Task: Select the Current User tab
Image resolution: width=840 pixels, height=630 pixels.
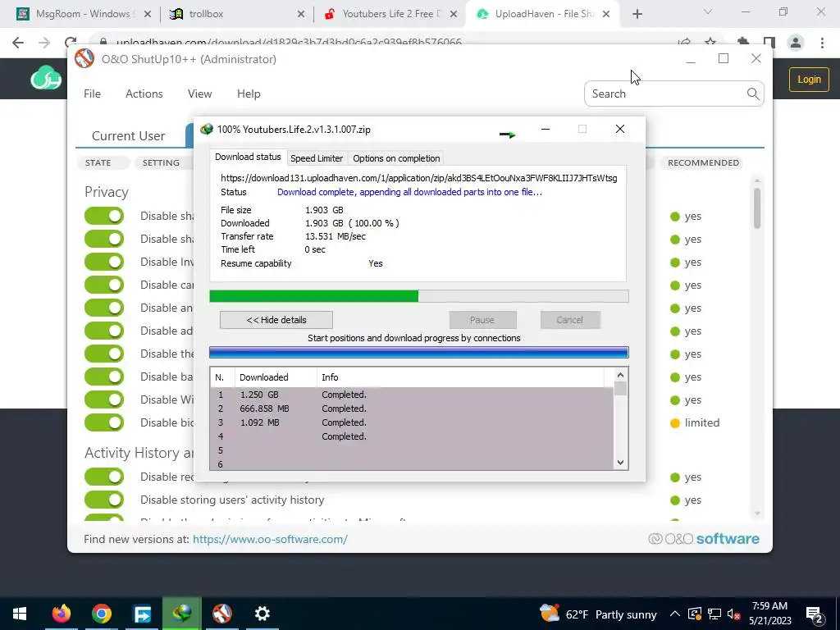Action: [x=129, y=136]
